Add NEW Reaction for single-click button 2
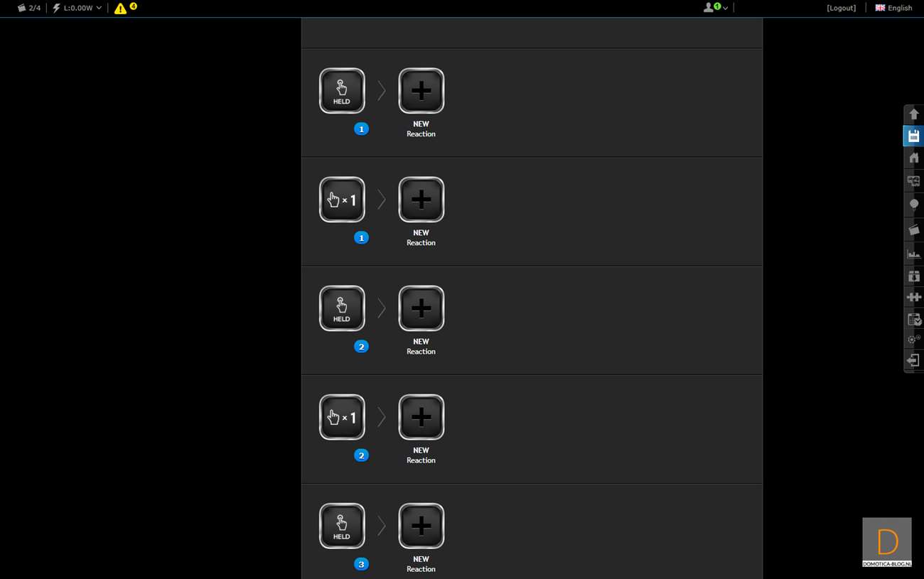This screenshot has width=924, height=579. coord(421,417)
